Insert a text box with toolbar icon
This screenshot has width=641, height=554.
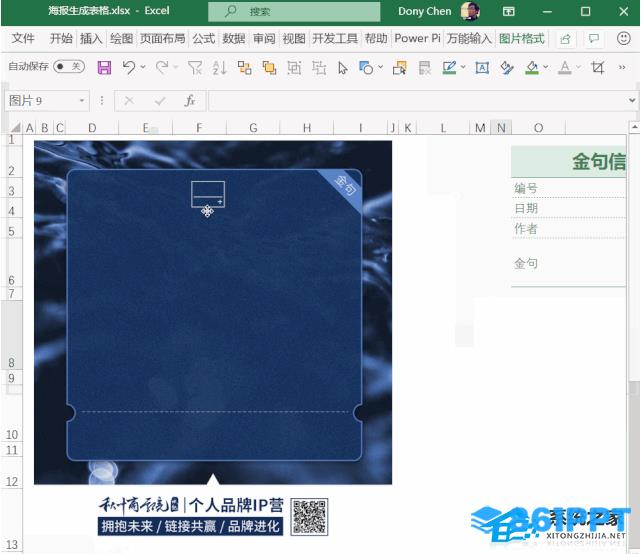(x=482, y=67)
